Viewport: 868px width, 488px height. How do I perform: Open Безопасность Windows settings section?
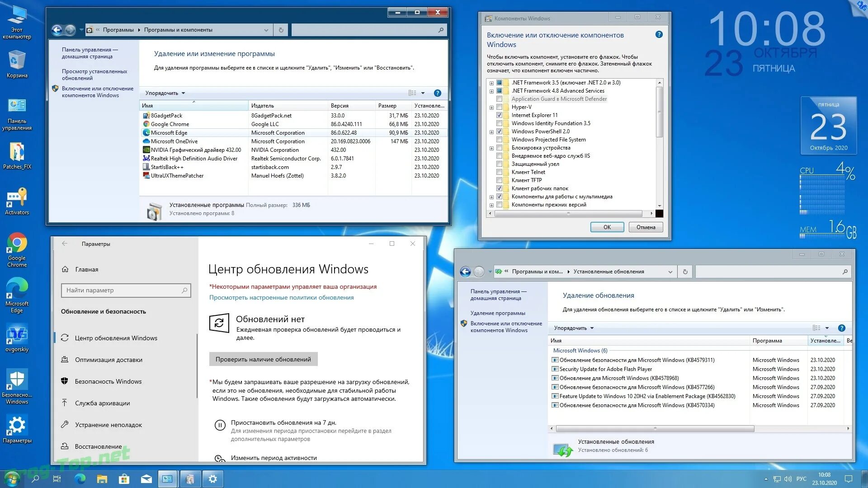[108, 381]
